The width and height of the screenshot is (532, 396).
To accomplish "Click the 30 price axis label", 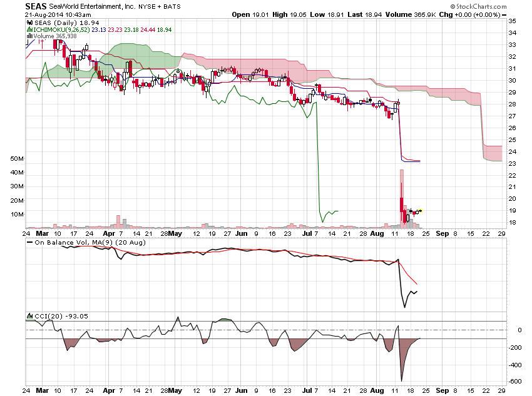I will (513, 80).
